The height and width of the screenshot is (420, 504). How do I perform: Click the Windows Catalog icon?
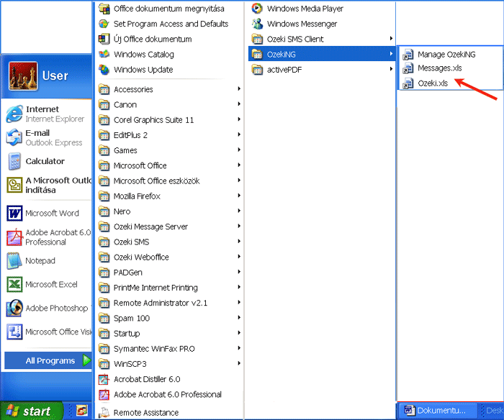(x=104, y=54)
